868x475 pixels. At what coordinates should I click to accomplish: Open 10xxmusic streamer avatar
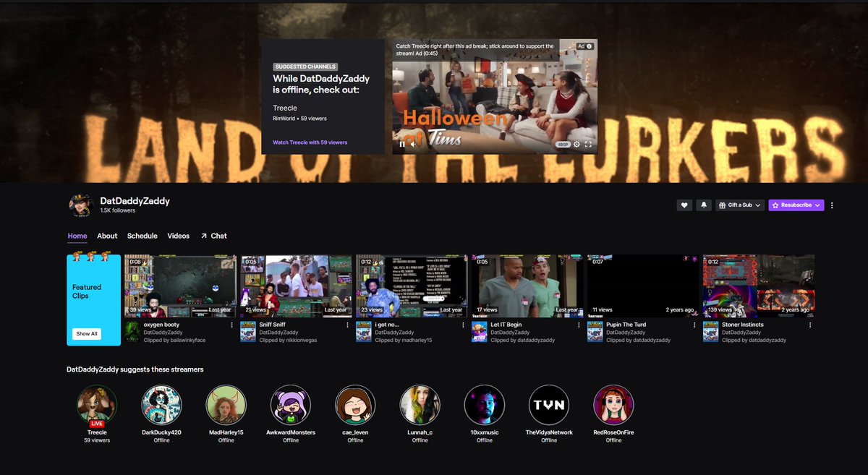point(485,405)
